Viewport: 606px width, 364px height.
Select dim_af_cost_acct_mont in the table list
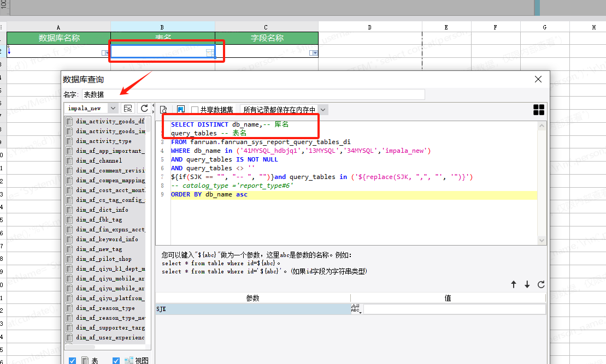[x=110, y=190]
